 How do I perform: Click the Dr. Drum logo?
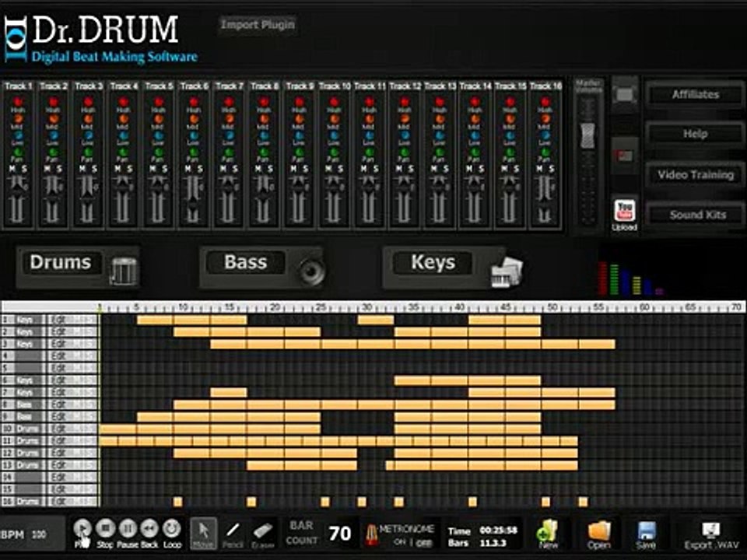(x=101, y=38)
